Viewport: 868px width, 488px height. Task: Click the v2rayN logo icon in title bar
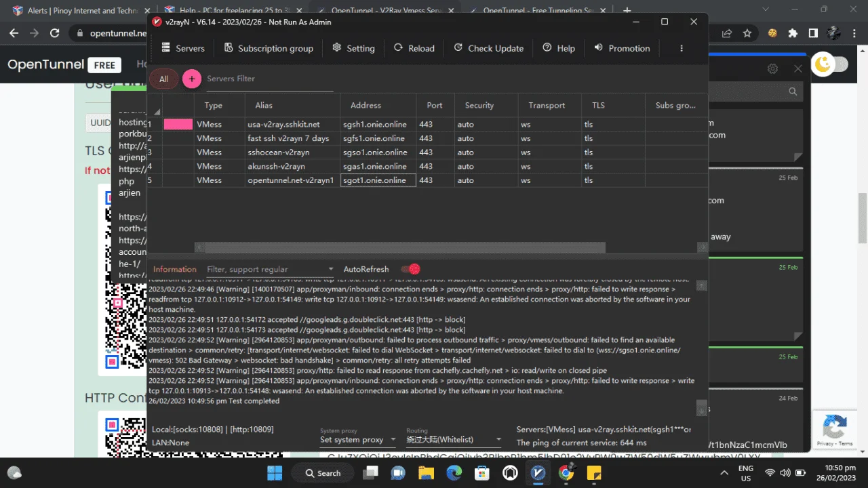pyautogui.click(x=157, y=22)
